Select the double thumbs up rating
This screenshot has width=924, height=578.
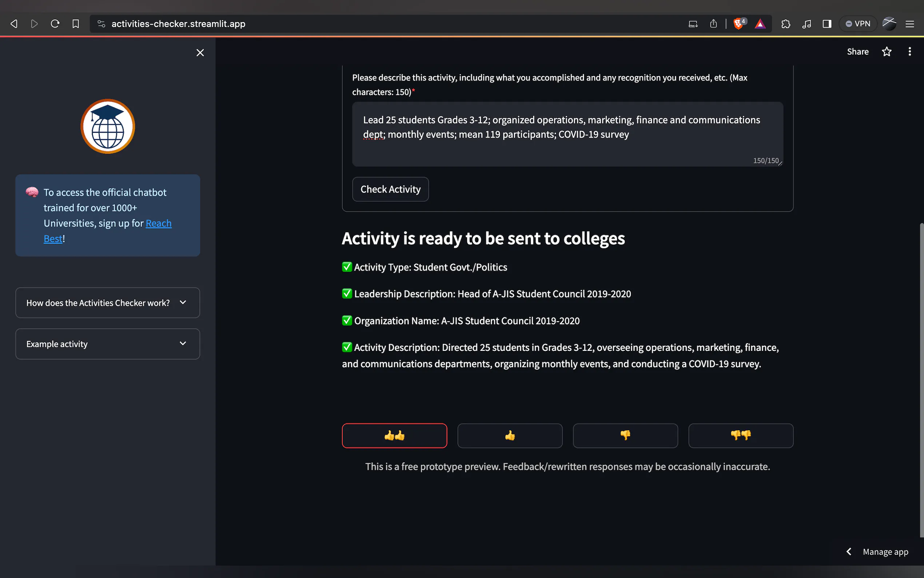coord(394,435)
